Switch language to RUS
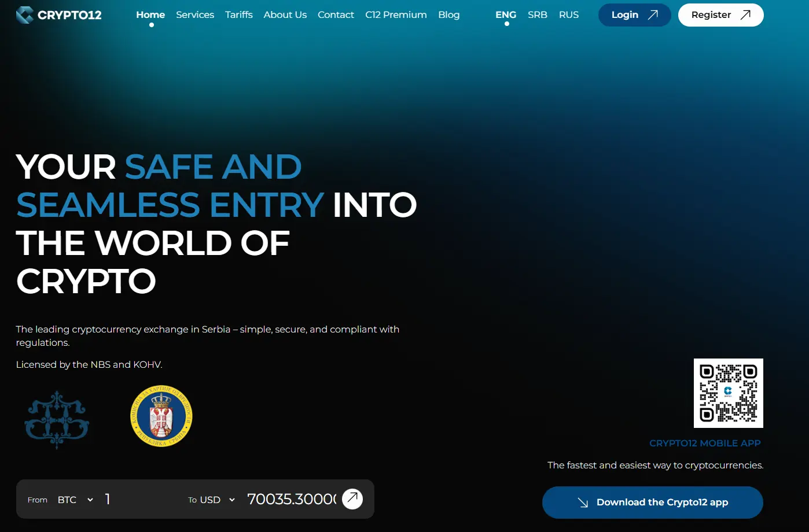Screen dimensions: 809x532 568,15
